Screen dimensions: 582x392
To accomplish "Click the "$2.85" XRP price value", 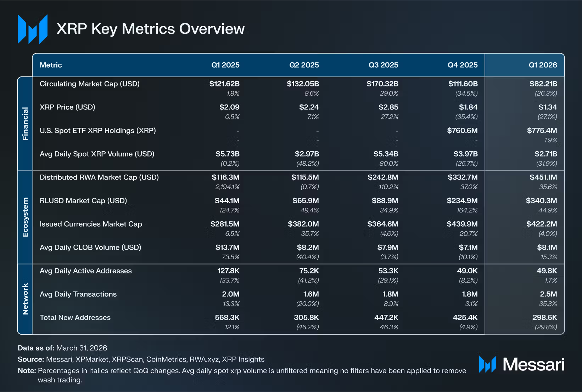I will tap(388, 107).
